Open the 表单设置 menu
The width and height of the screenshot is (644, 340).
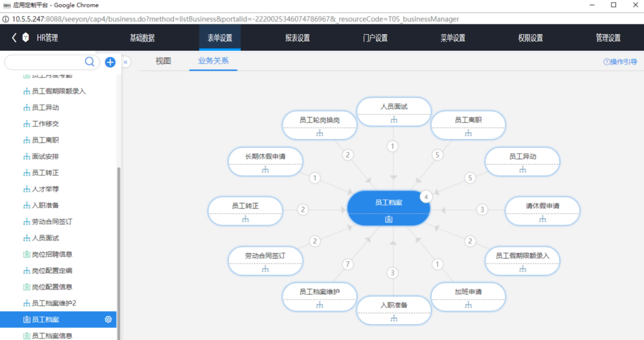pos(220,38)
